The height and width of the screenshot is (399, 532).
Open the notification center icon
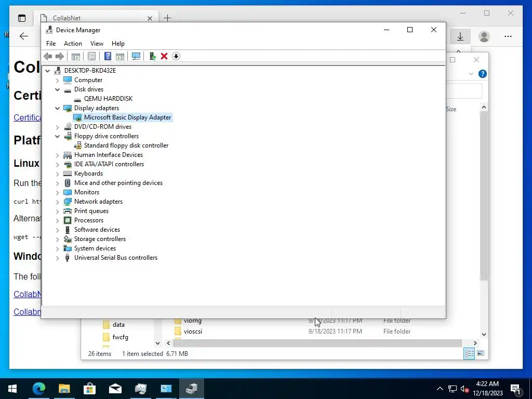[x=516, y=389]
